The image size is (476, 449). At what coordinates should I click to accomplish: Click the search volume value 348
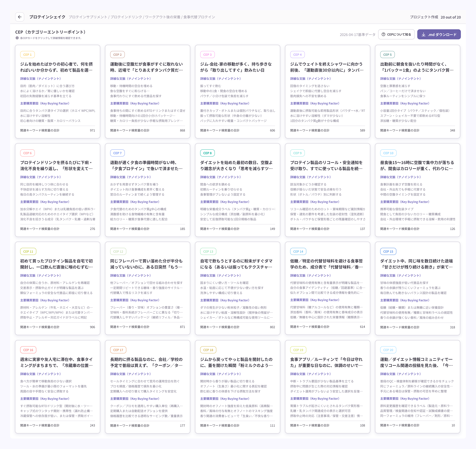coord(453,130)
